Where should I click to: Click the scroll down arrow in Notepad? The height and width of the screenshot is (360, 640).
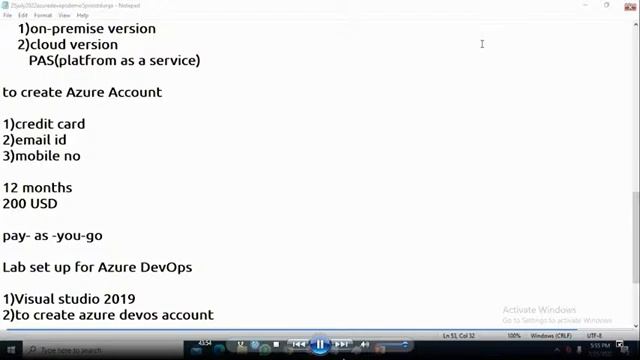(x=636, y=326)
